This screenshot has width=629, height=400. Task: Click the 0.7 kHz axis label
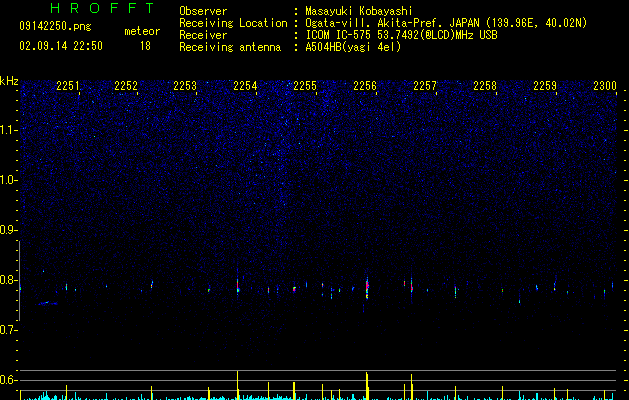[8, 330]
